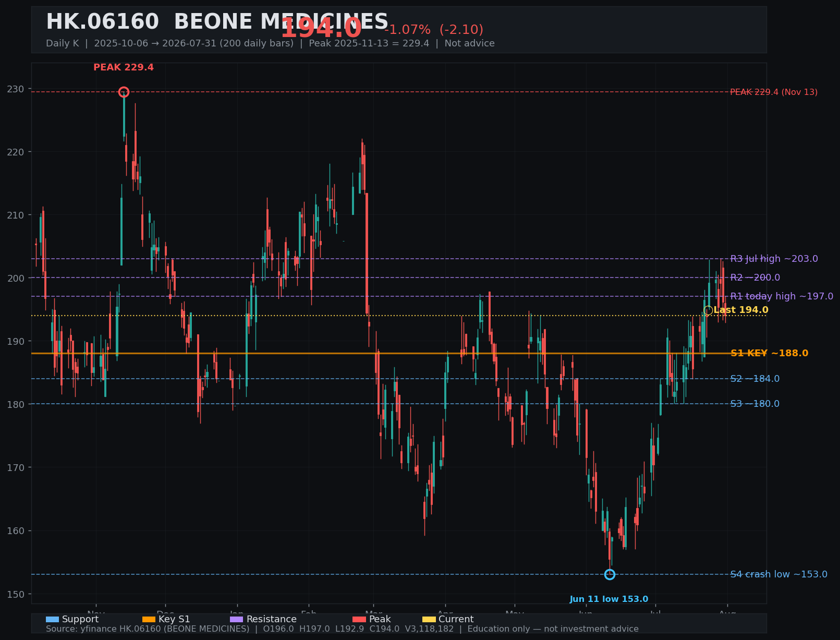Click the 'R2 ~200.0' resistance label

[x=755, y=277]
